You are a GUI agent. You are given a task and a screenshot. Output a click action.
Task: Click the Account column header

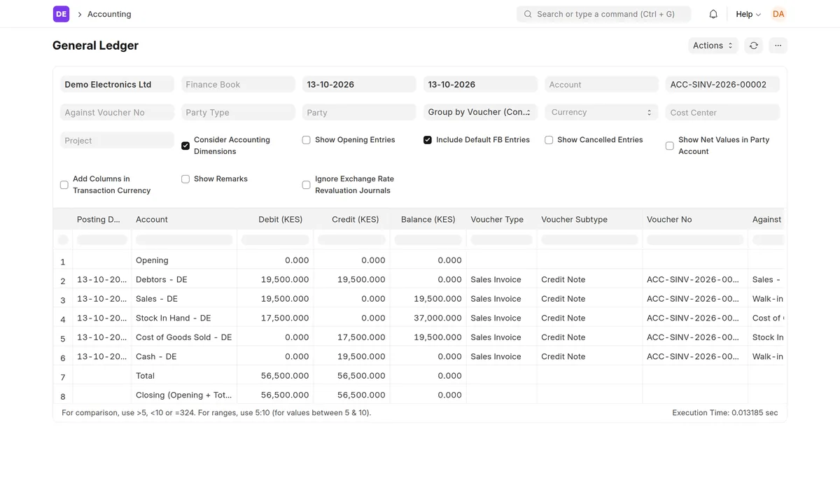pyautogui.click(x=184, y=219)
